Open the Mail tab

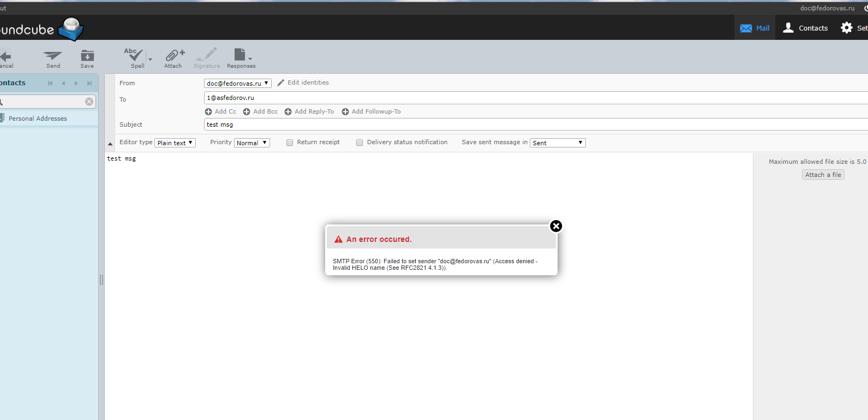[755, 28]
